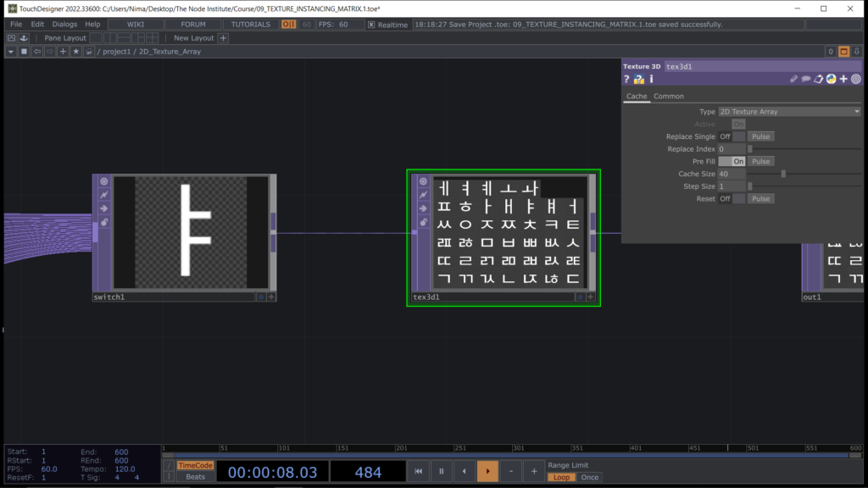Open the Python language icon in parameters

coord(831,80)
